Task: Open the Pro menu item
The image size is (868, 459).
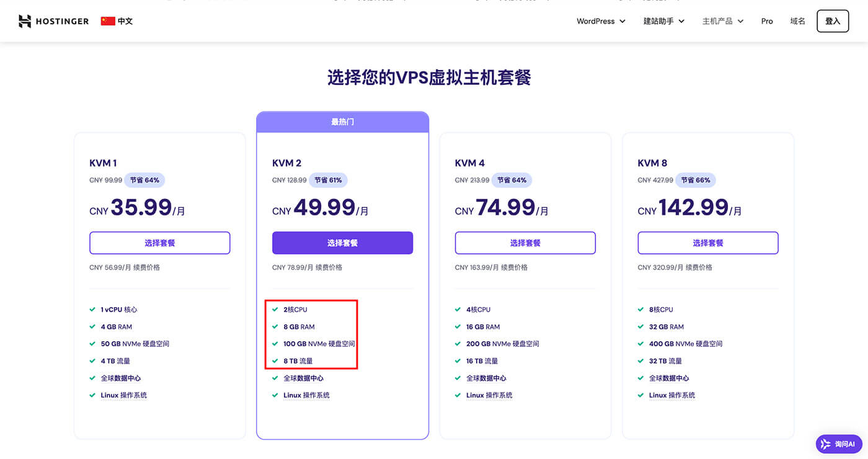Action: [x=767, y=21]
